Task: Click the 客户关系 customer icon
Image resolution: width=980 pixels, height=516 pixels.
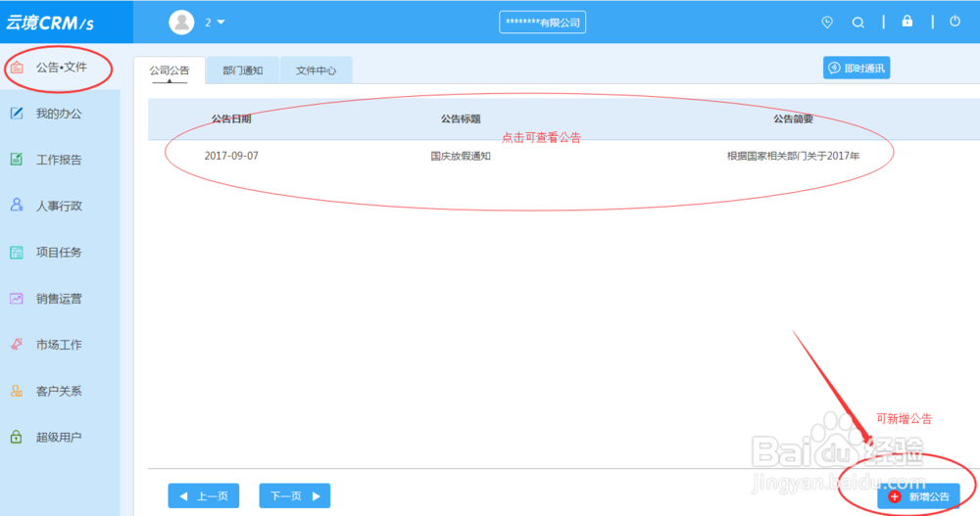Action: pyautogui.click(x=17, y=391)
